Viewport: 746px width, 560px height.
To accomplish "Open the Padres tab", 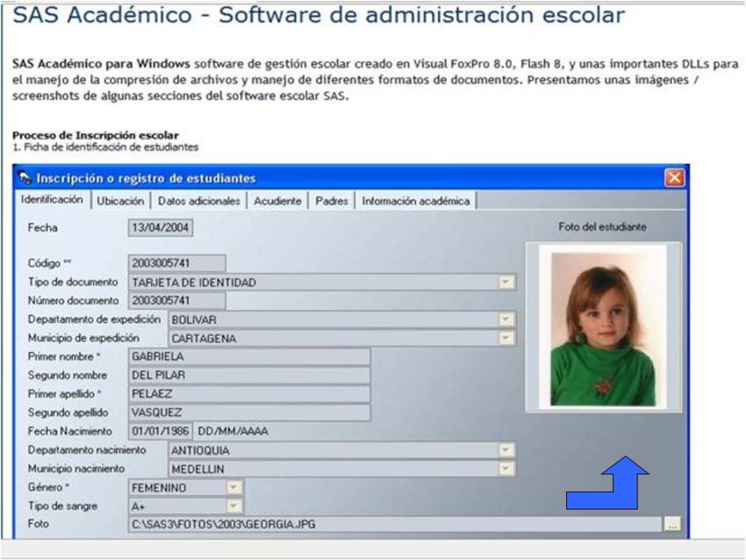I will [332, 202].
